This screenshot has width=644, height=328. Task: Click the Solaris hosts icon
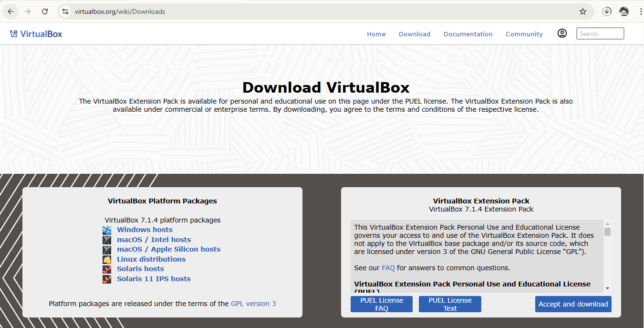click(107, 268)
